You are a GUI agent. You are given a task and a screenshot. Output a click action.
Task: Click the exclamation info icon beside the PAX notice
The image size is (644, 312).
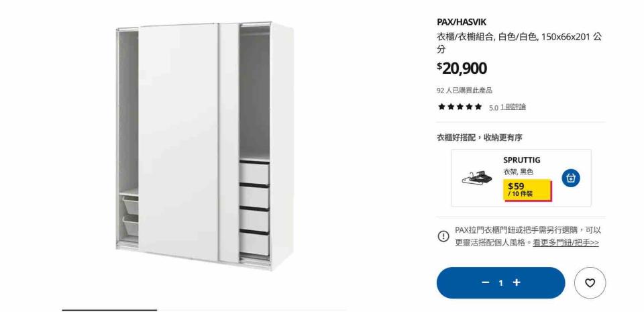tap(443, 236)
